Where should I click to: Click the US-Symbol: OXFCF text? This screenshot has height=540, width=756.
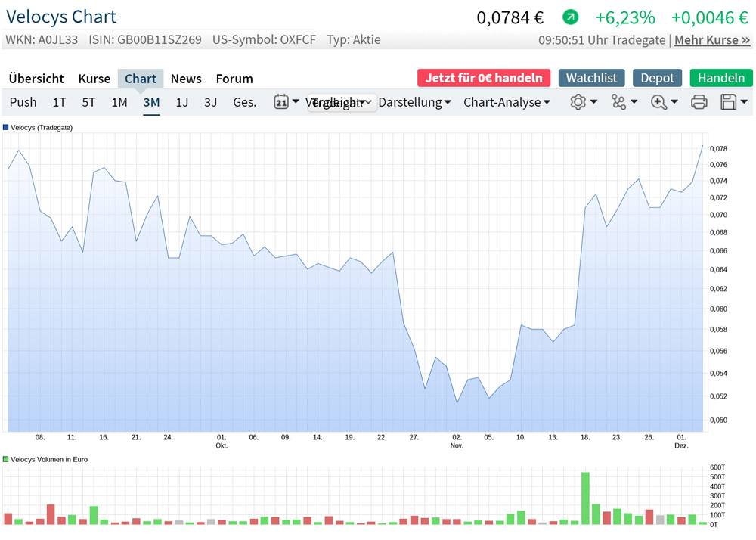point(264,39)
